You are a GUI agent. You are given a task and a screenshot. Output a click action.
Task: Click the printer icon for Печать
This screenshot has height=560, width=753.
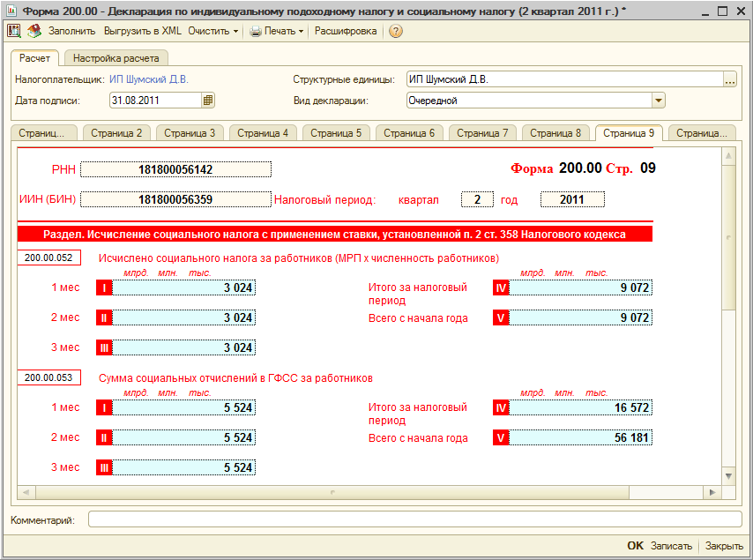coord(256,31)
